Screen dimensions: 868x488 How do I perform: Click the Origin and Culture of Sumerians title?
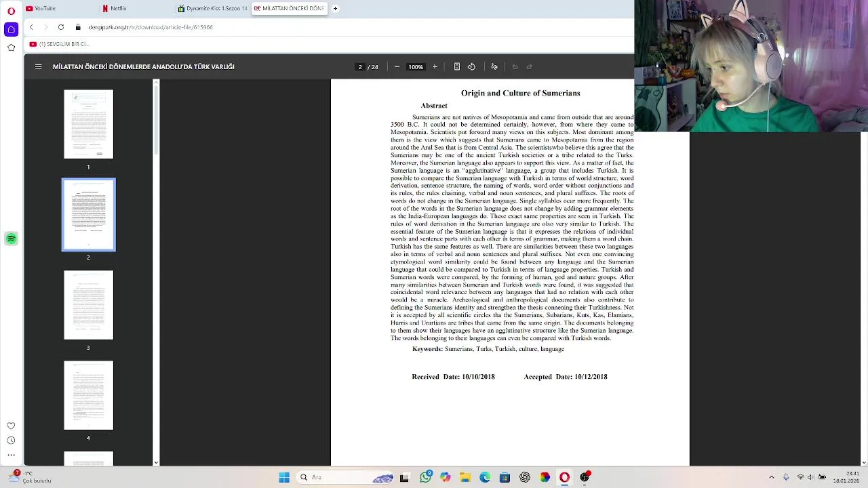tap(520, 93)
